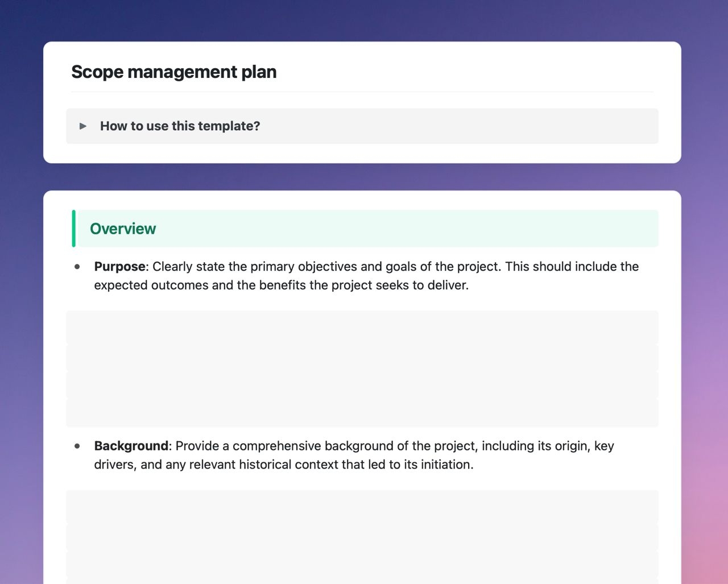
Task: Click the "How to use this template?" text
Action: tap(180, 126)
